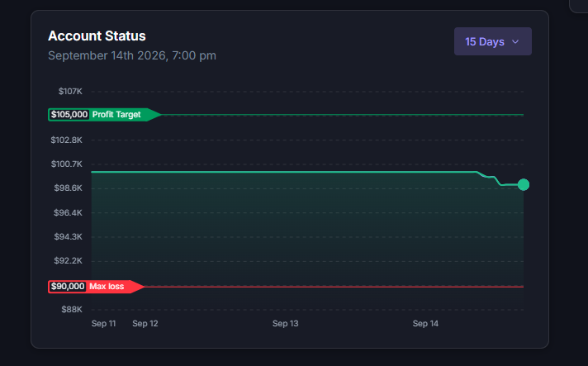Click the Account Status heading
588x366 pixels.
pos(97,36)
